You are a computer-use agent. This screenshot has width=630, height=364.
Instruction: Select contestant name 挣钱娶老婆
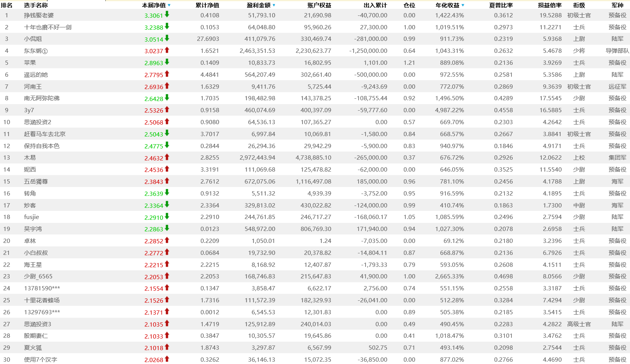(x=39, y=15)
